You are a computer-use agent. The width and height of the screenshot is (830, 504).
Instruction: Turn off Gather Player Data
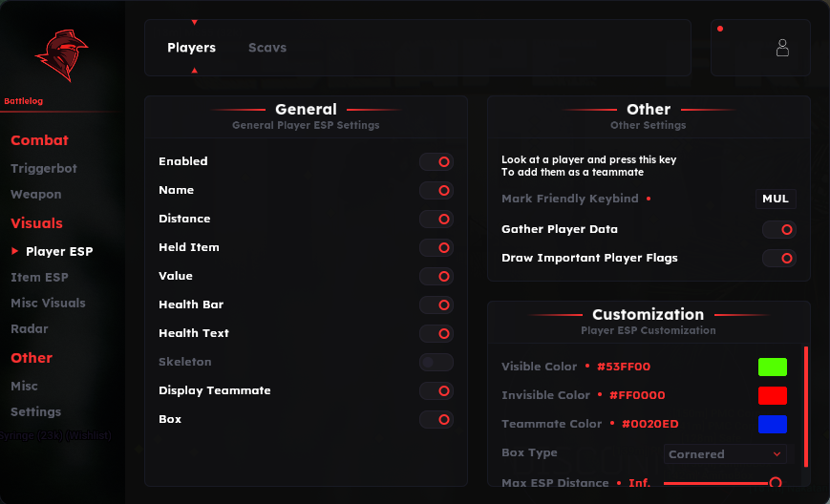(779, 229)
